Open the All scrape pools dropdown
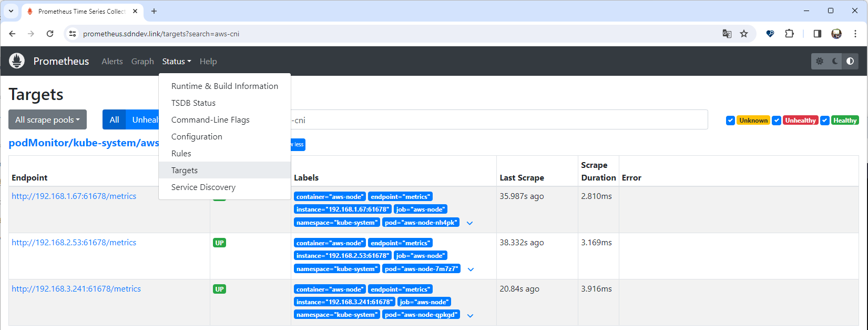Viewport: 868px width, 330px height. (x=47, y=119)
